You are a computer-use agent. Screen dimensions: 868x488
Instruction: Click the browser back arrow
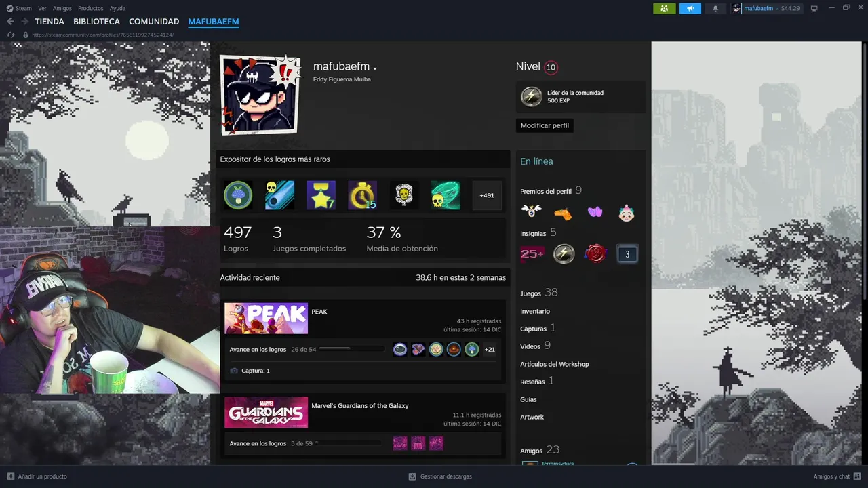[10, 22]
